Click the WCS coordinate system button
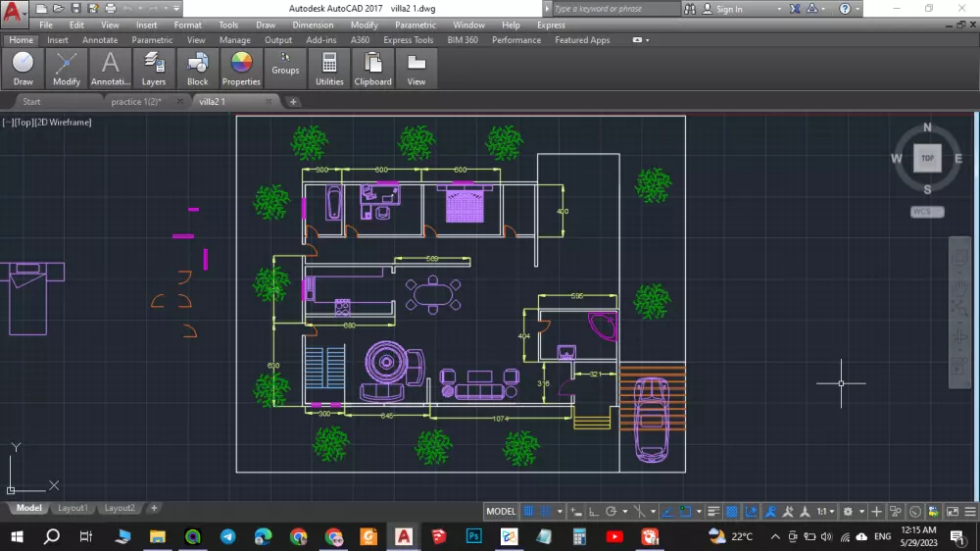The height and width of the screenshot is (551, 980). (x=927, y=212)
